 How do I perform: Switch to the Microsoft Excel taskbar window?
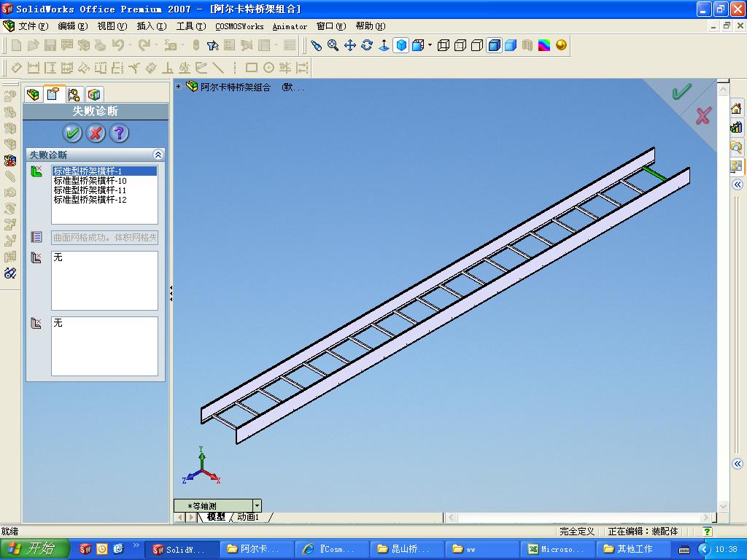coord(558,549)
